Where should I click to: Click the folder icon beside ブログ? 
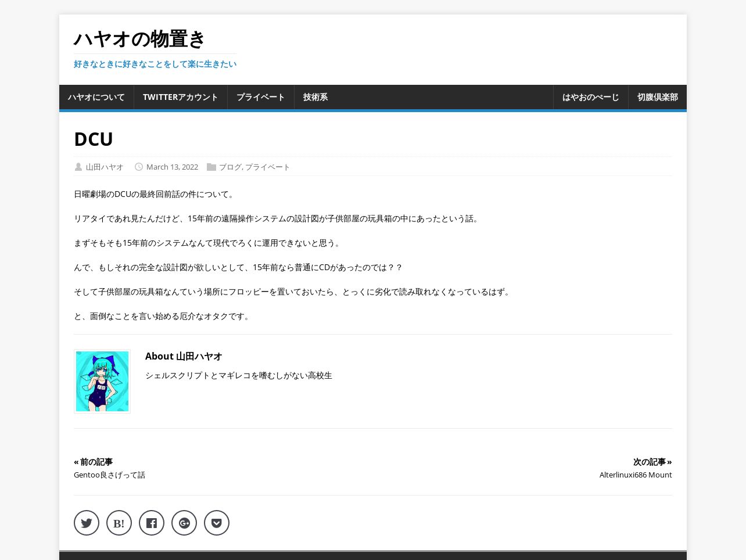211,167
